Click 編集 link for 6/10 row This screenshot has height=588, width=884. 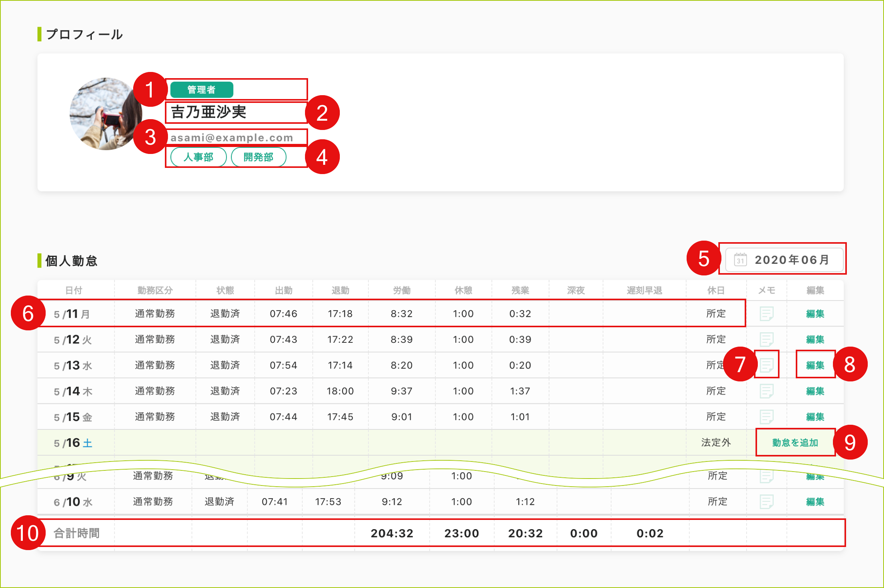pyautogui.click(x=815, y=502)
